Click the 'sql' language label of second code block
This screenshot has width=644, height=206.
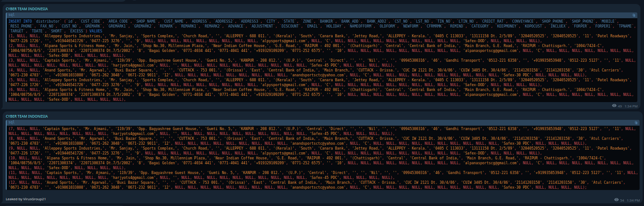point(12,122)
